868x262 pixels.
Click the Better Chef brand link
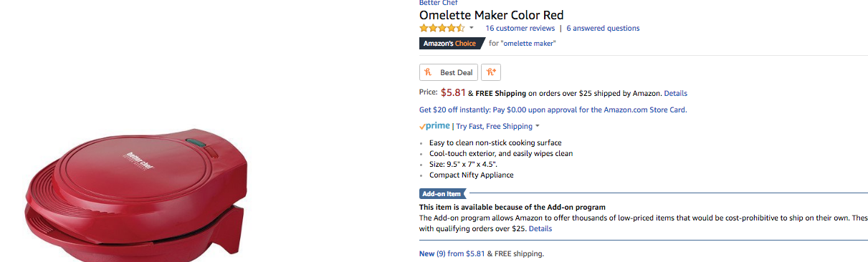pyautogui.click(x=438, y=3)
